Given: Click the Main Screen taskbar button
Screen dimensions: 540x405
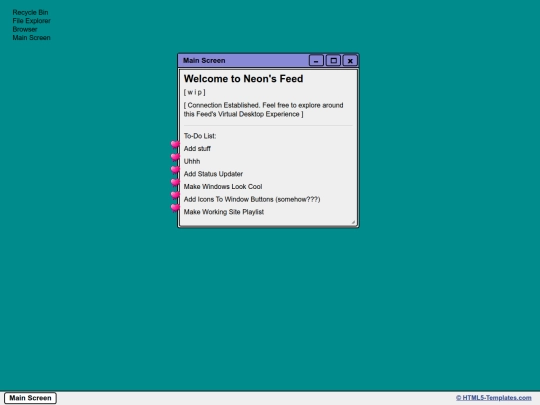Looking at the screenshot, I should coord(30,398).
